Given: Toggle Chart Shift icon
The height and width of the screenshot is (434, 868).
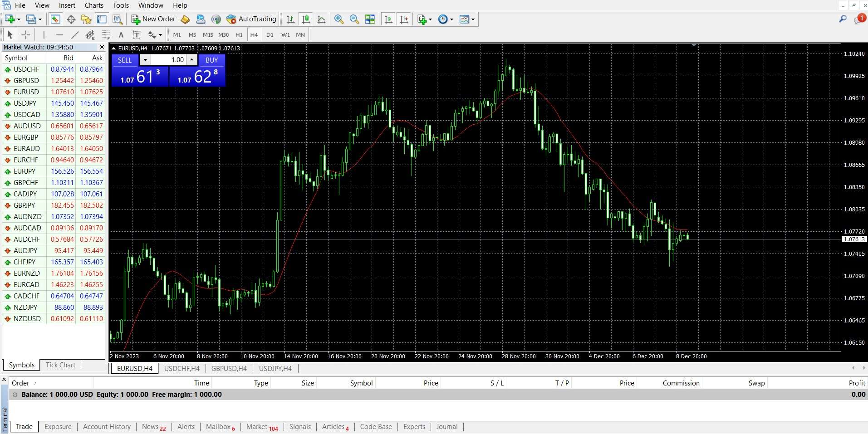Looking at the screenshot, I should click(x=404, y=19).
